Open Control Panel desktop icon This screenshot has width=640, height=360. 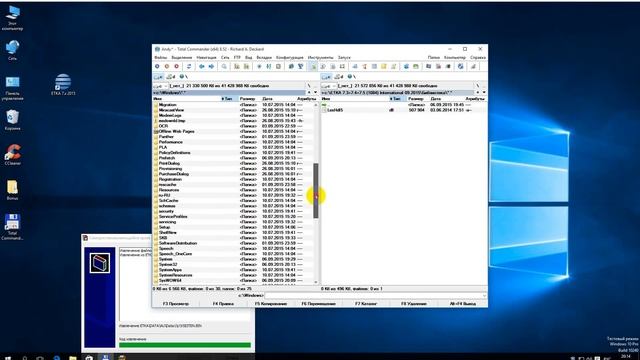(x=12, y=88)
